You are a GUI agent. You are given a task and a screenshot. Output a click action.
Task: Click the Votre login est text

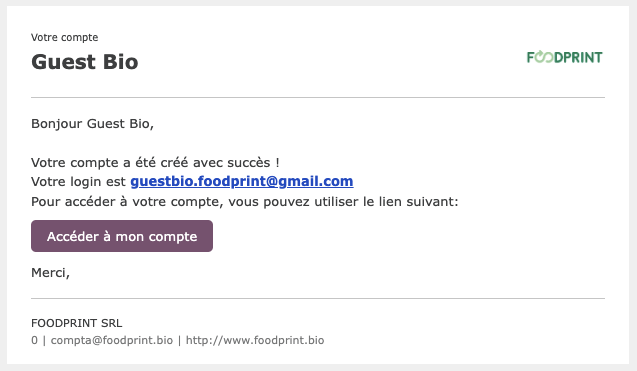pos(78,182)
